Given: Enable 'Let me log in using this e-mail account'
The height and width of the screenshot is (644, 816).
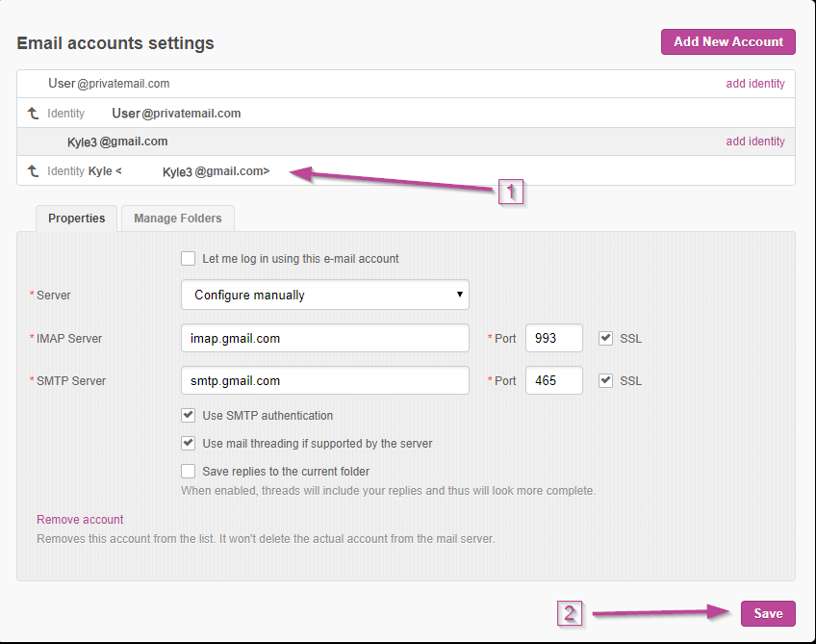Looking at the screenshot, I should pos(189,259).
